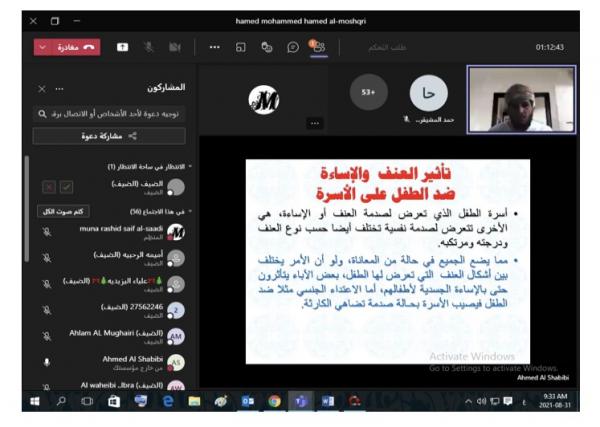Deny waiting guest with red X
This screenshot has height=427, width=600.
[48, 187]
